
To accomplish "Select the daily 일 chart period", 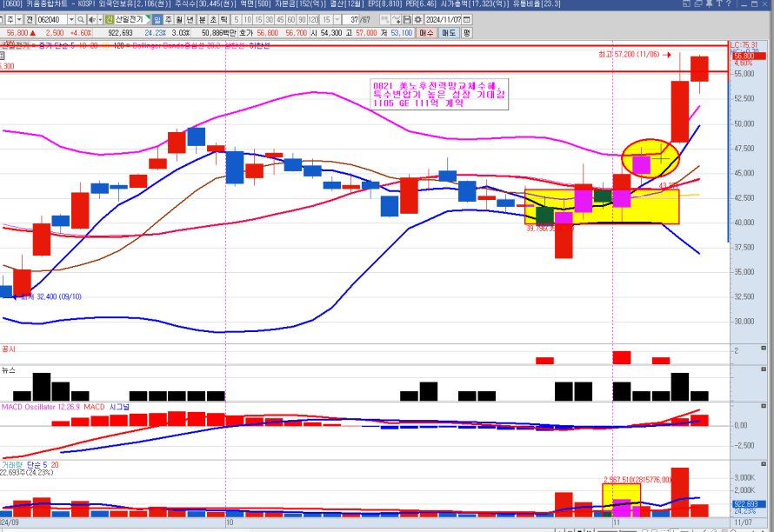I will (x=157, y=20).
